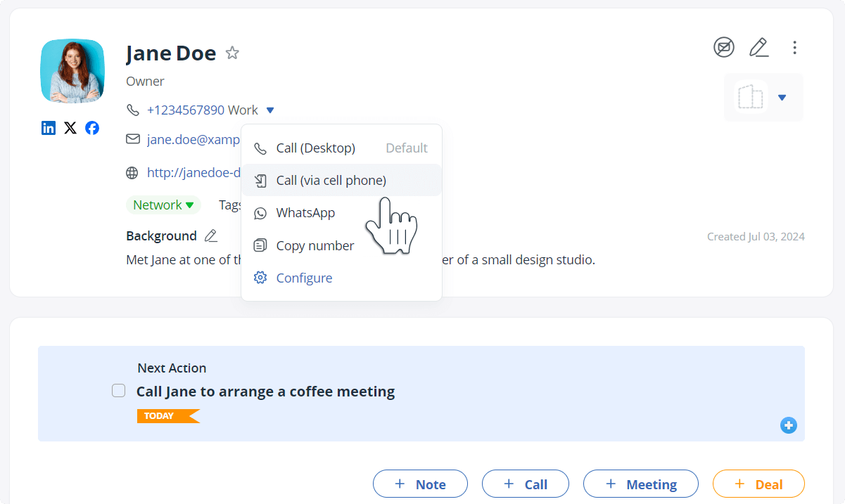
Task: Click the + Meeting button
Action: [x=640, y=484]
